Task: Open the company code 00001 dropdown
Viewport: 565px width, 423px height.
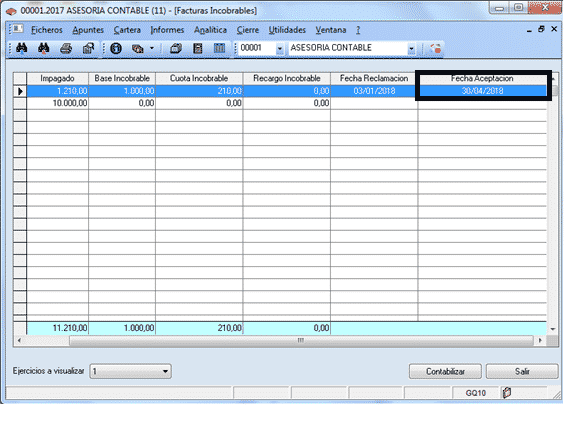Action: pyautogui.click(x=280, y=48)
